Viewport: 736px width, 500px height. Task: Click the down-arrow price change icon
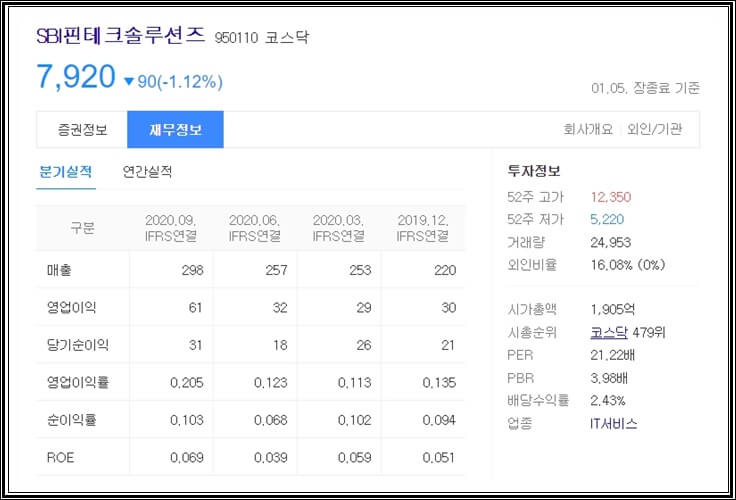pyautogui.click(x=129, y=82)
